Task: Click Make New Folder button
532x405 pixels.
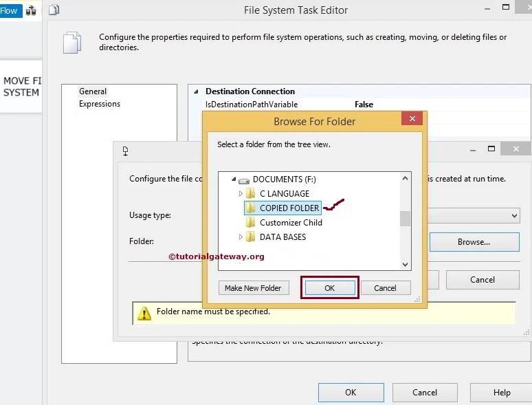Action: click(254, 288)
